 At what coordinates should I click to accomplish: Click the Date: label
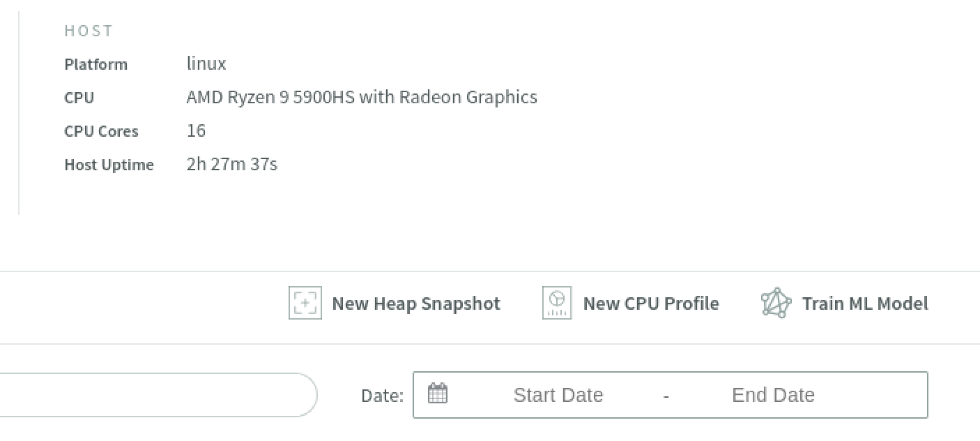click(382, 396)
